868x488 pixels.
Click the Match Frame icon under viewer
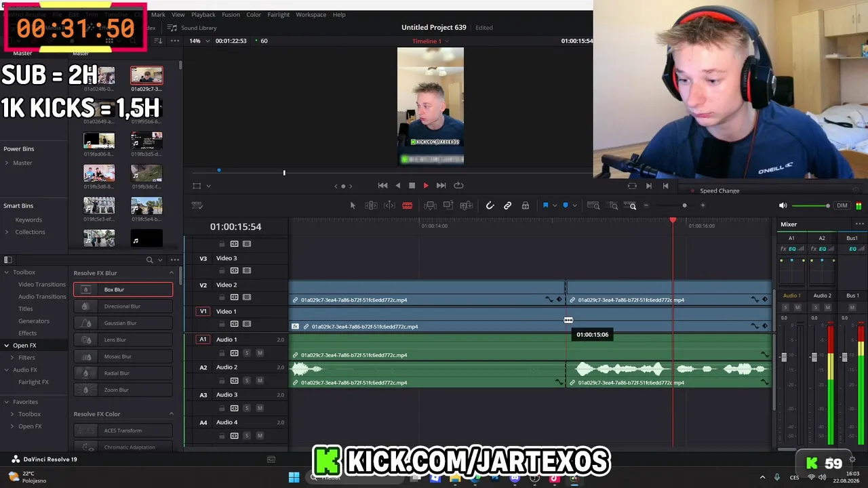click(x=632, y=186)
